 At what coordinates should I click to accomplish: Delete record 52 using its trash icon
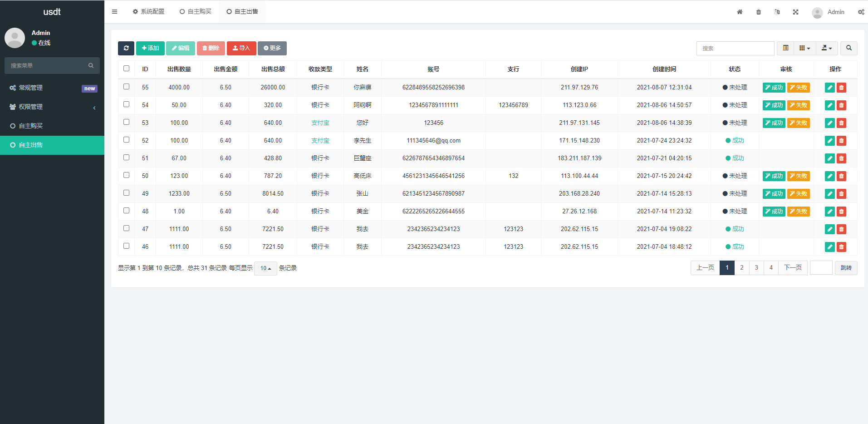click(841, 140)
